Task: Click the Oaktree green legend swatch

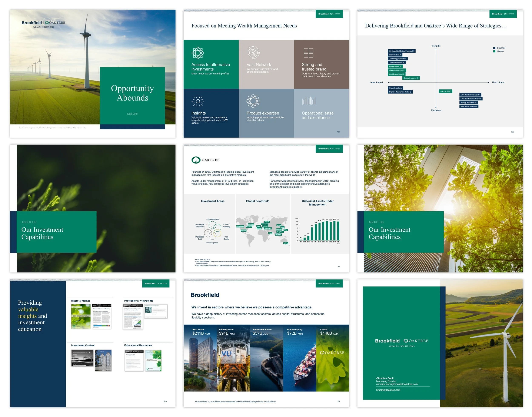Action: point(494,51)
